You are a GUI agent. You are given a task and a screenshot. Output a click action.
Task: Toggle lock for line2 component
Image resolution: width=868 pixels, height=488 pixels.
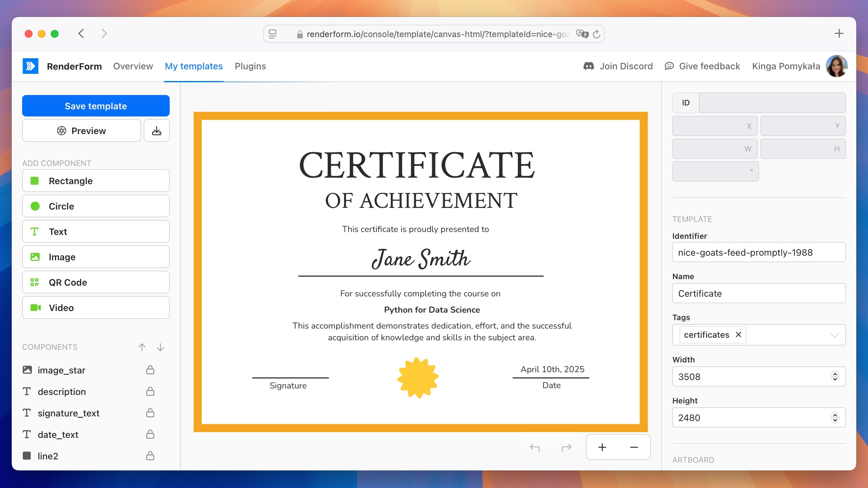click(150, 455)
